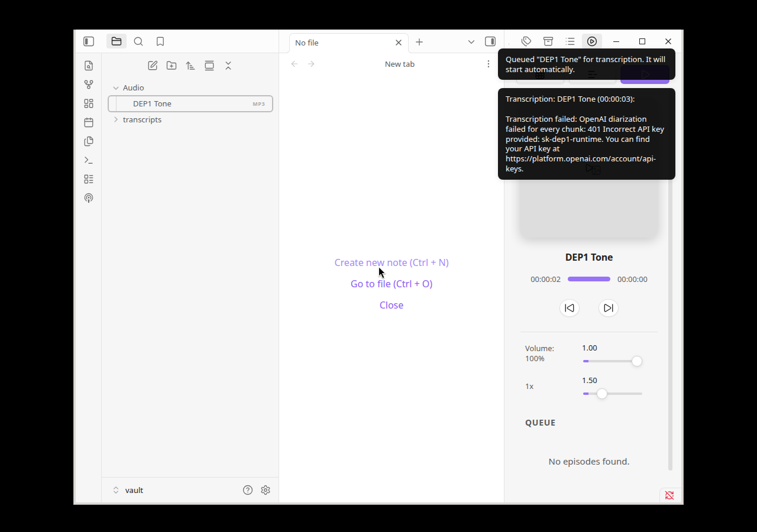Toggle the right sidebar
The image size is (757, 532).
click(490, 41)
